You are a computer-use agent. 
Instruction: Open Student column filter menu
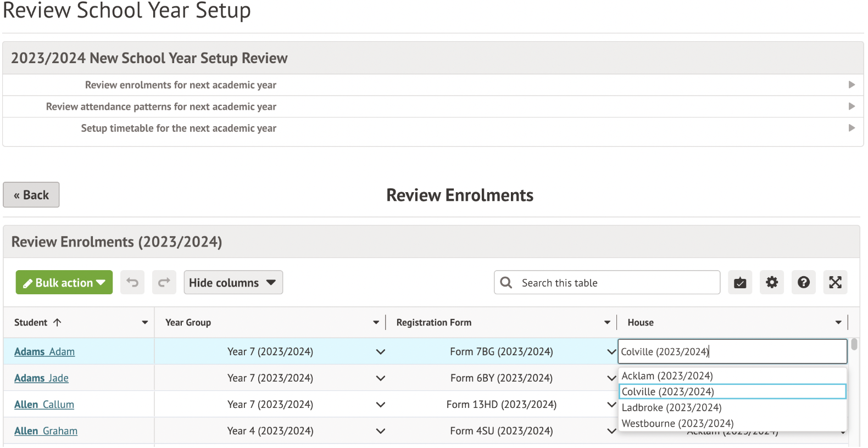click(145, 322)
